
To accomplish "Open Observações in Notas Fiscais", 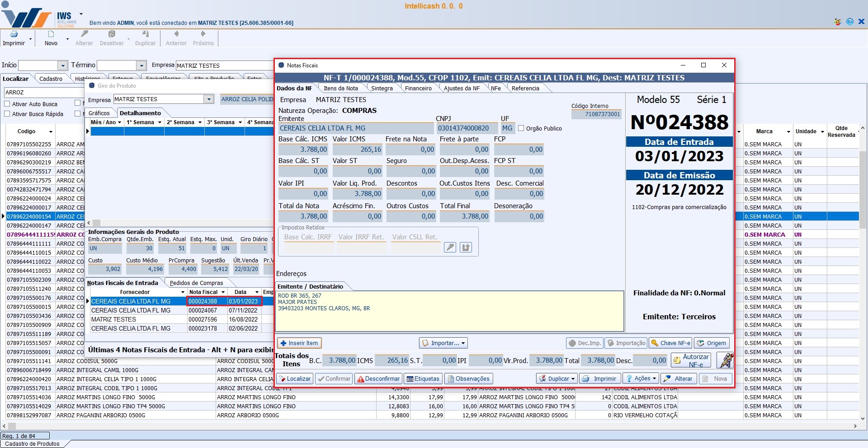I will coord(468,379).
